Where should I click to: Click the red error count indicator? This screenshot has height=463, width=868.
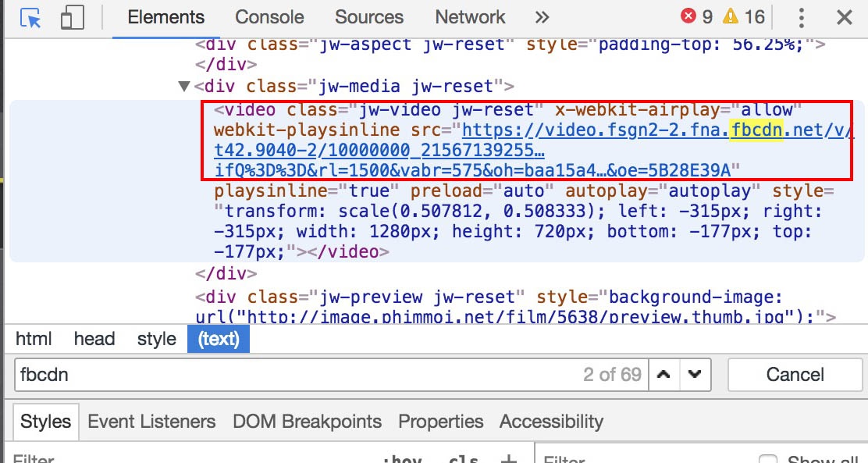click(x=697, y=16)
